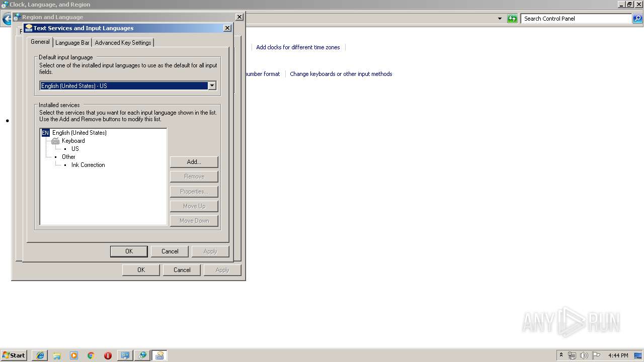The image size is (644, 362).
Task: Click Apply in Region and Language window
Action: coord(222,270)
